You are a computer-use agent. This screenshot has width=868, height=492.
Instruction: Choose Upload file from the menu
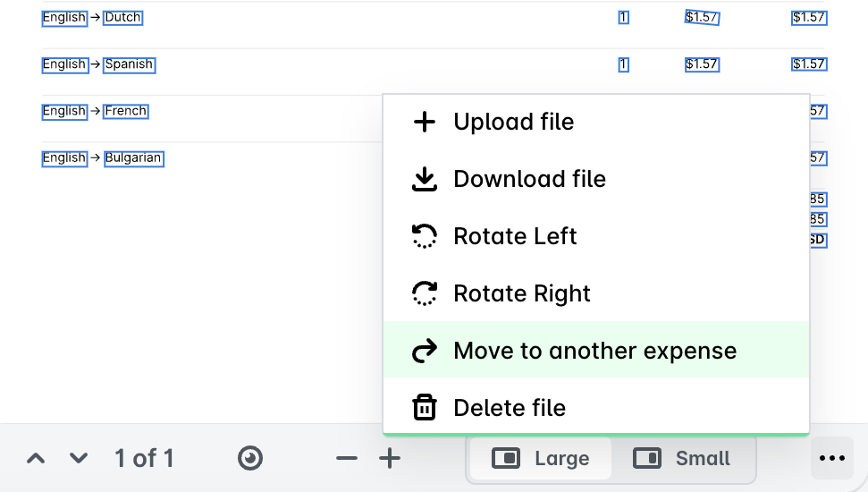tap(596, 122)
